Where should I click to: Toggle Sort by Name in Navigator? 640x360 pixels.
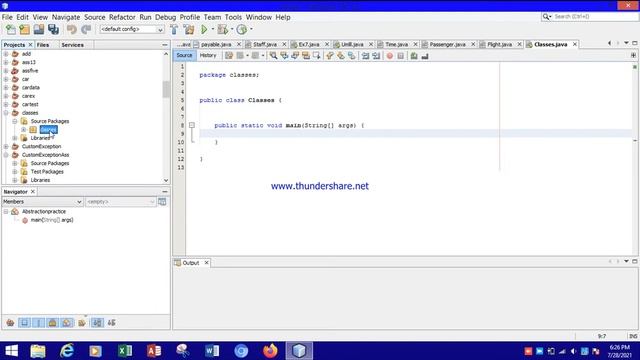click(97, 323)
